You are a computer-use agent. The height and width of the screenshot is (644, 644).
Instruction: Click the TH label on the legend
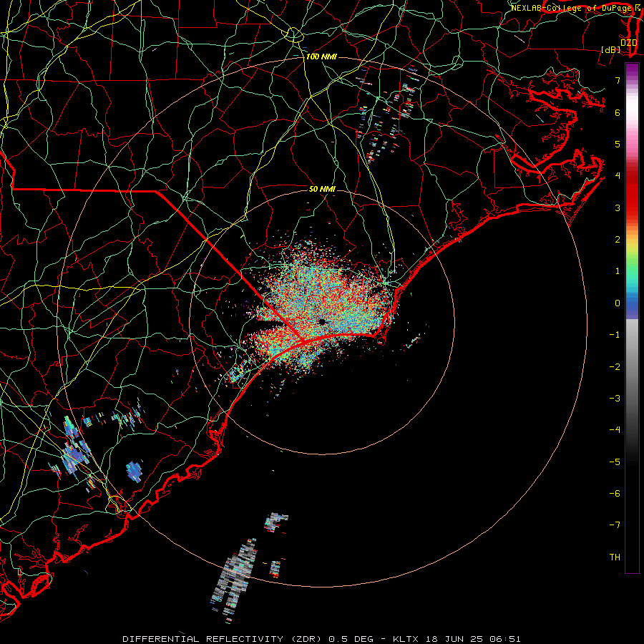[x=615, y=557]
